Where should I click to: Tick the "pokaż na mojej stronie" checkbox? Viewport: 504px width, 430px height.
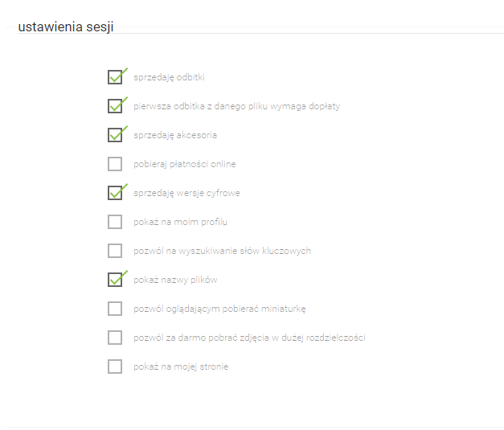[x=115, y=367]
